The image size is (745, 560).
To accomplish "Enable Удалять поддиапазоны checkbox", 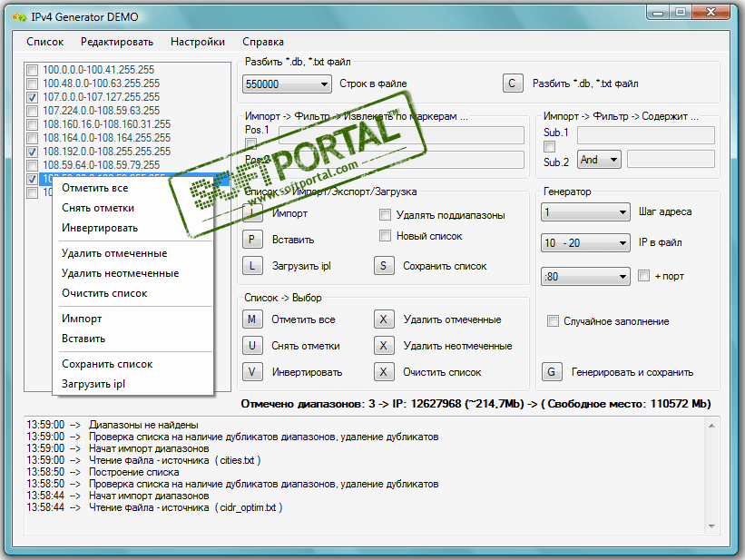I will (x=385, y=215).
